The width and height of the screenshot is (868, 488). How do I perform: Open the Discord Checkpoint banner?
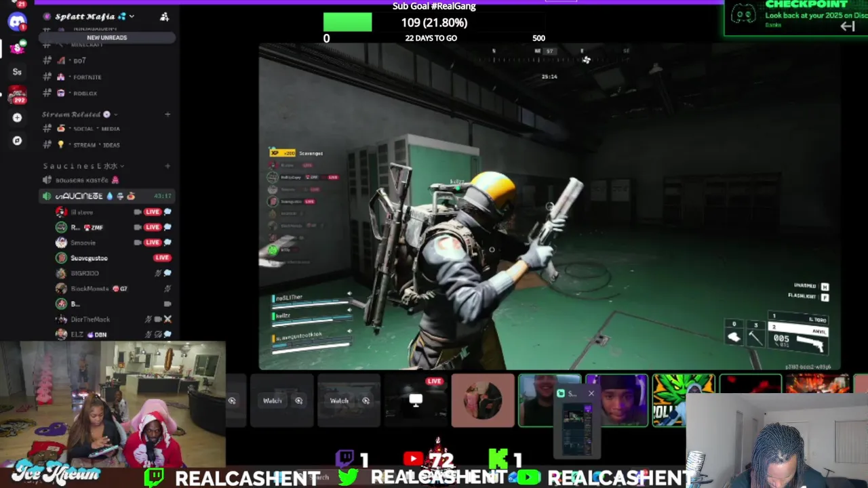pyautogui.click(x=795, y=18)
